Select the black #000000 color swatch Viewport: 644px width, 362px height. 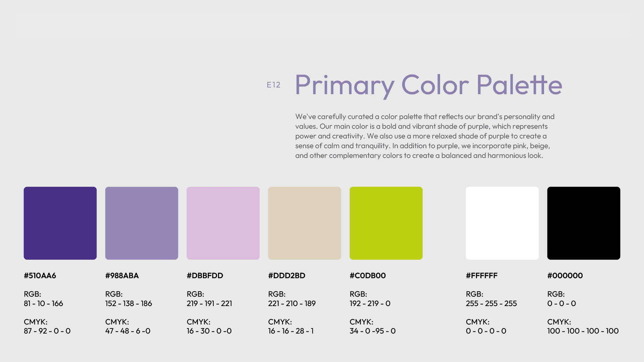tap(584, 223)
